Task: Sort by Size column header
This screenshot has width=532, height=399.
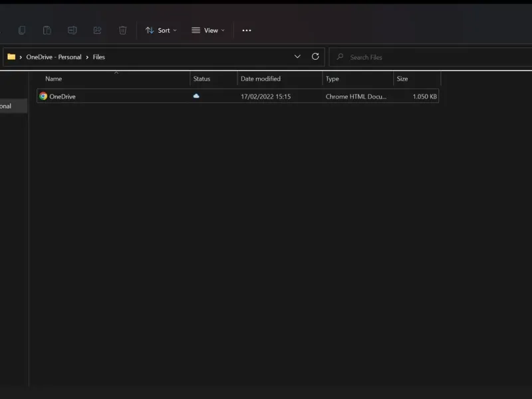Action: [402, 78]
